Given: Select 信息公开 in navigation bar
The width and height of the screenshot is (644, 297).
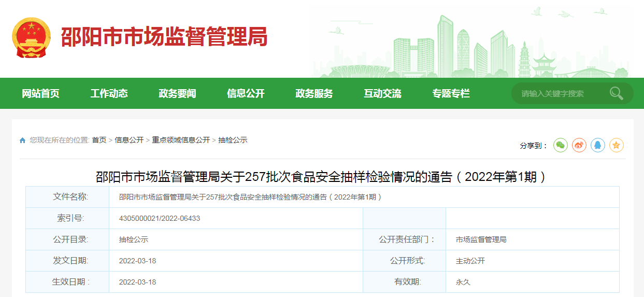Looking at the screenshot, I should click(246, 93).
